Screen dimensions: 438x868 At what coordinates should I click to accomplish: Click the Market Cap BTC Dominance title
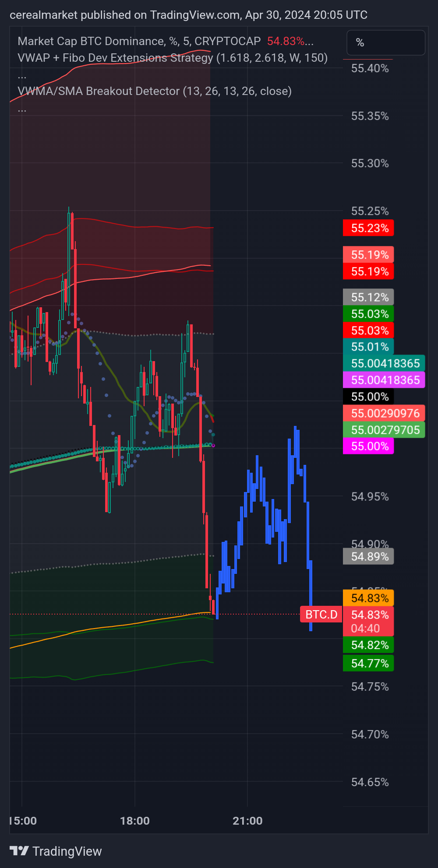pos(139,41)
